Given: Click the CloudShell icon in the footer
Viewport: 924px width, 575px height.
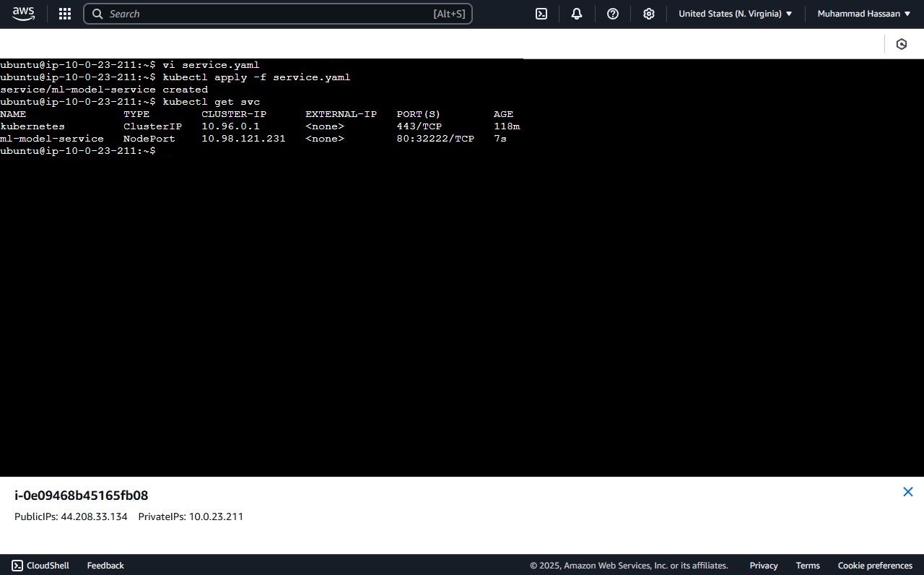Looking at the screenshot, I should click(17, 566).
